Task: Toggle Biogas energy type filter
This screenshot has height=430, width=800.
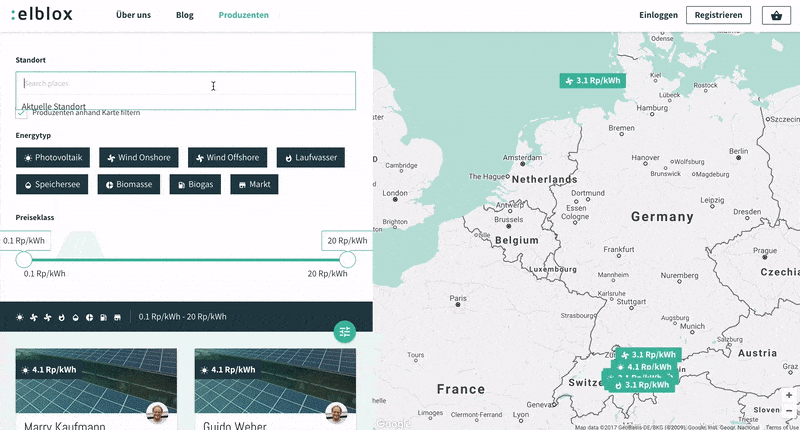Action: (x=195, y=184)
